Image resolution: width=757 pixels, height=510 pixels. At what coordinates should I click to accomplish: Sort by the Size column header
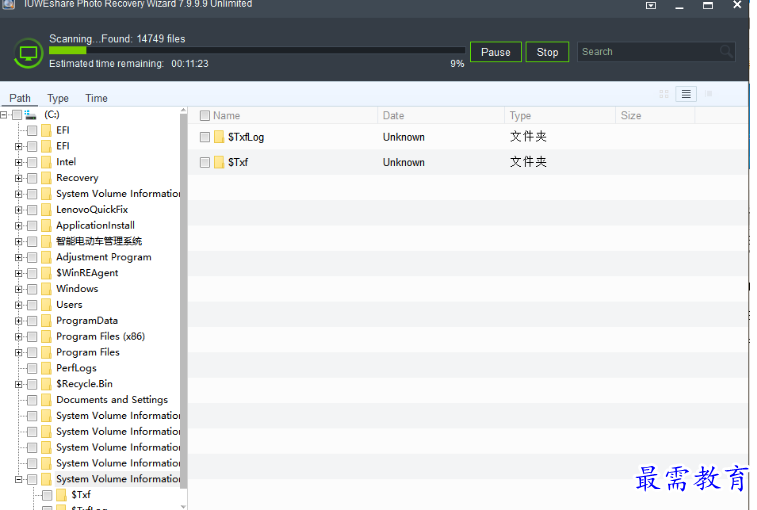click(631, 115)
